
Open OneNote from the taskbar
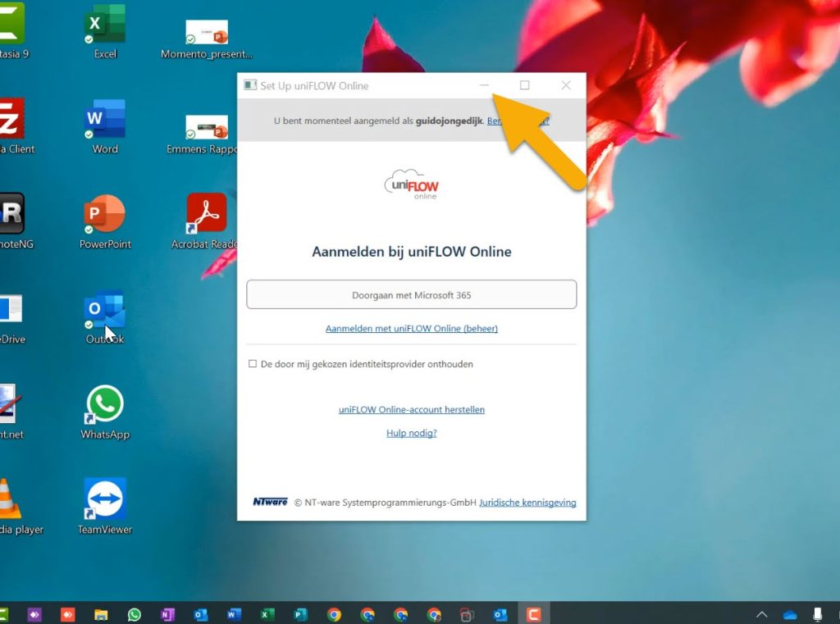pos(167,614)
